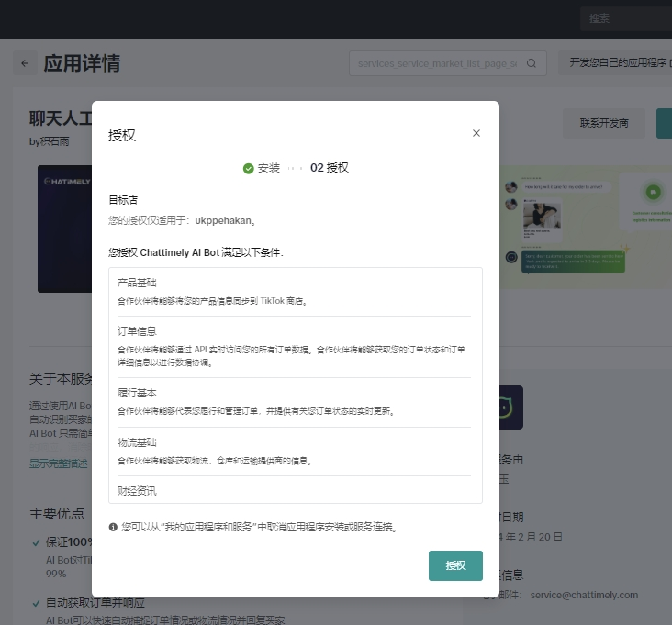Select the 物流基础 permission entry
Viewport: 672px width, 625px height.
[137, 442]
